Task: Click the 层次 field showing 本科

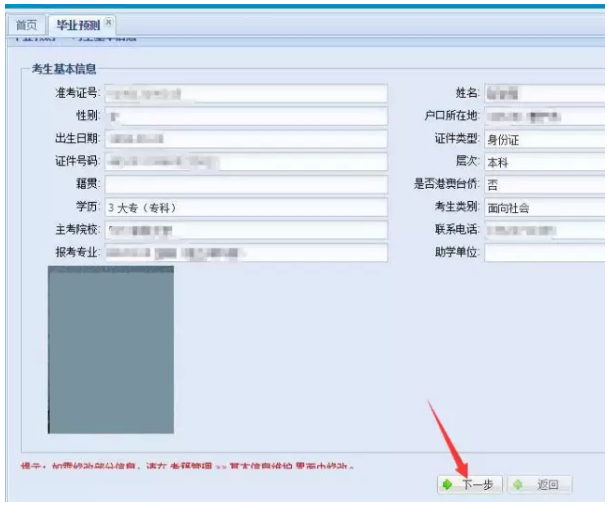Action: 545,162
